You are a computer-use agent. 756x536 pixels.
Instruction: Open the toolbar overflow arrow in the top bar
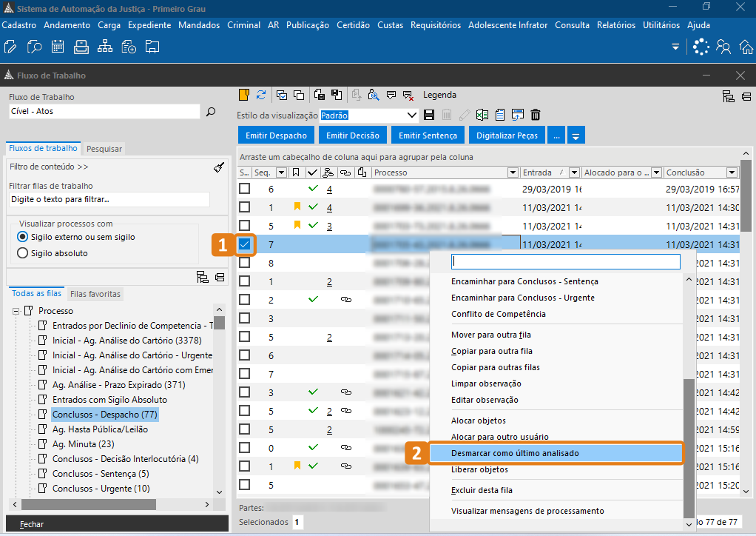[x=675, y=47]
